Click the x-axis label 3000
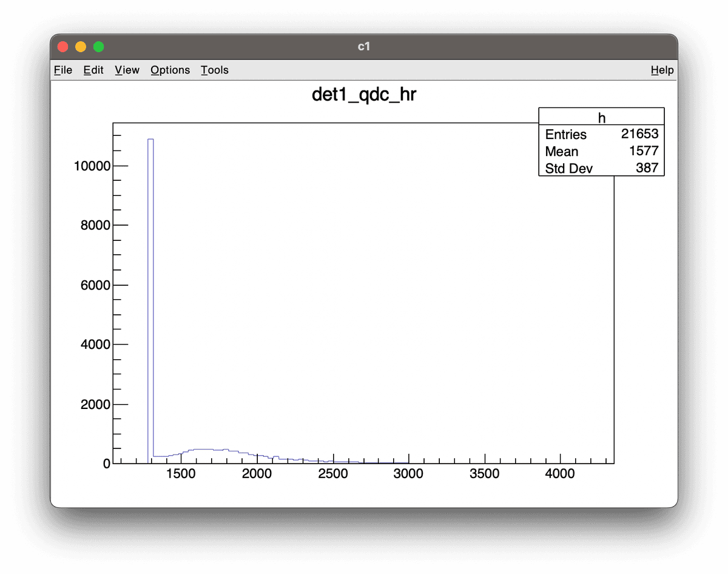This screenshot has height=574, width=728. 408,474
